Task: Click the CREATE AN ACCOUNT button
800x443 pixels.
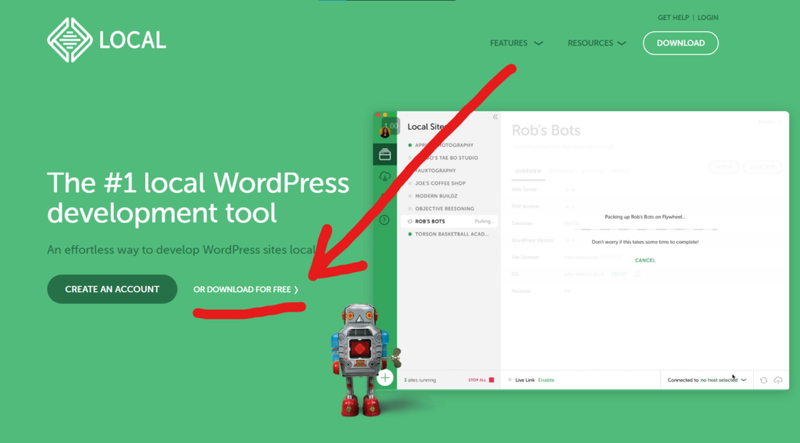Action: [112, 289]
